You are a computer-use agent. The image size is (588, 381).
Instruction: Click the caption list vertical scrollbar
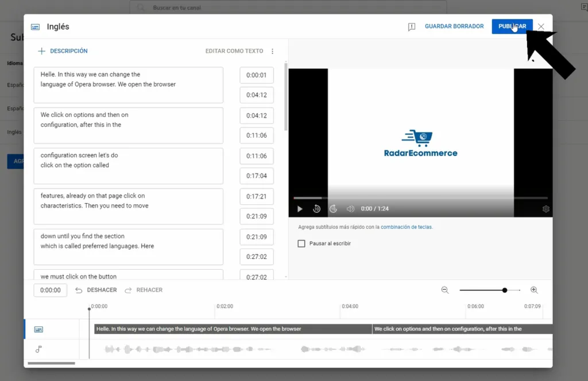coord(286,96)
